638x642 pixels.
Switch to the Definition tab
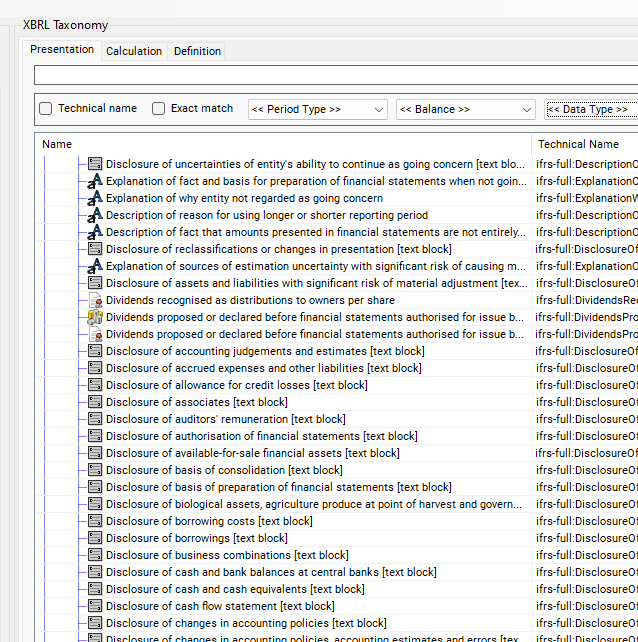tap(197, 51)
